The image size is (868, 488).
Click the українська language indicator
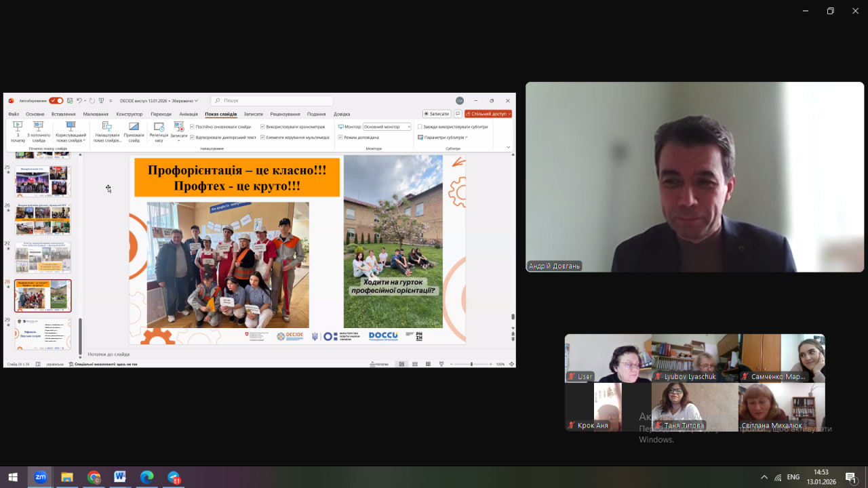pos(55,364)
